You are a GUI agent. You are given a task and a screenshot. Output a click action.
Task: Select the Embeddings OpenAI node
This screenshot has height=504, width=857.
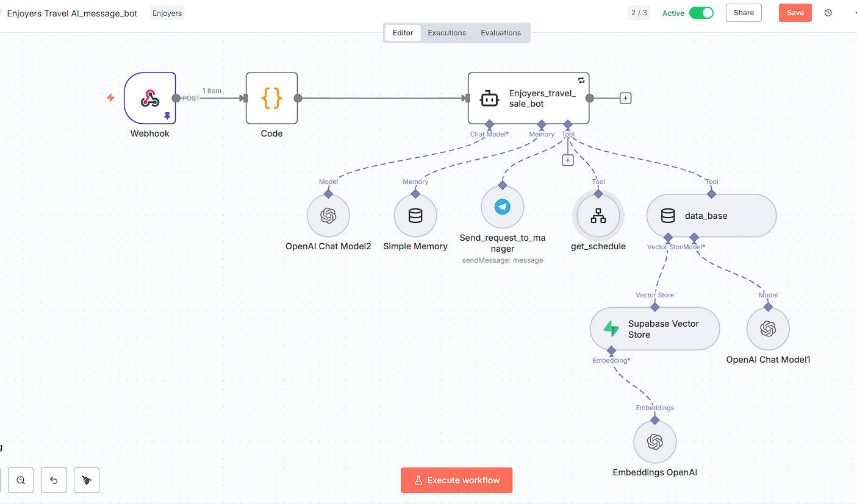coord(655,442)
